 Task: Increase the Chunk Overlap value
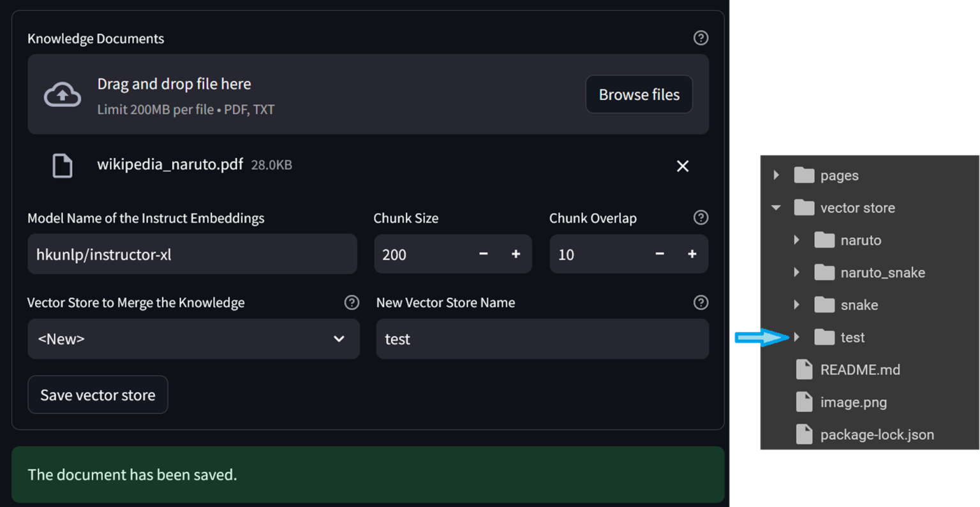pos(692,254)
